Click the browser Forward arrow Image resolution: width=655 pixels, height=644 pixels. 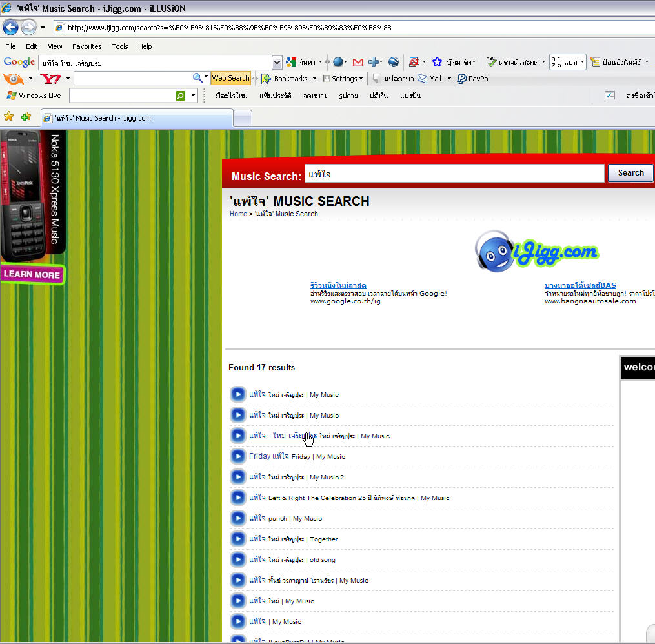point(28,28)
